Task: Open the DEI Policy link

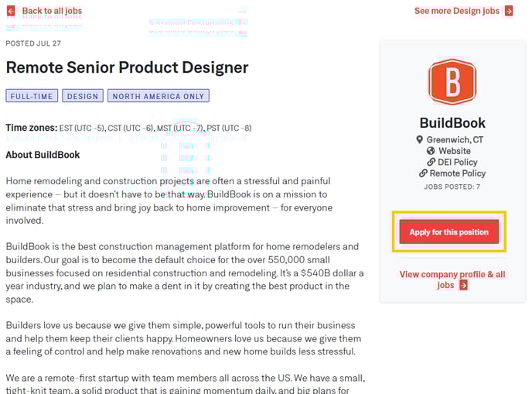Action: coord(457,162)
